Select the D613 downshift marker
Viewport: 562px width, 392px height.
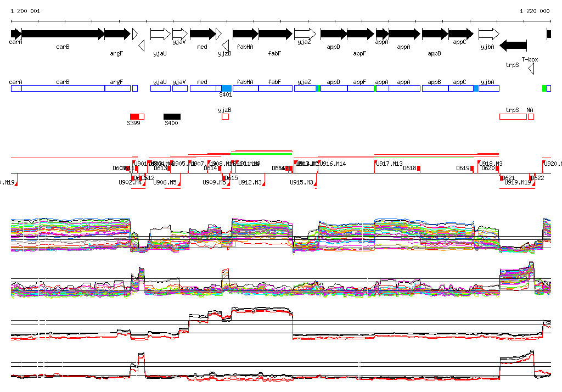(169, 169)
